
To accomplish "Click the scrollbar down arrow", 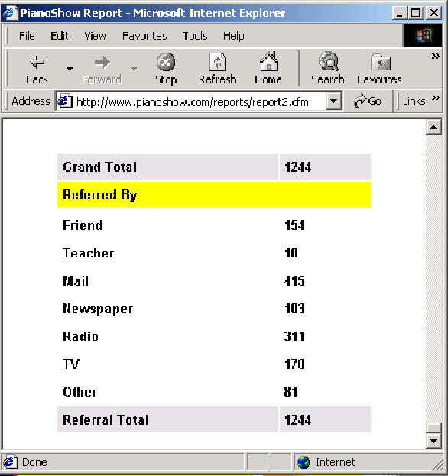I will click(x=433, y=441).
